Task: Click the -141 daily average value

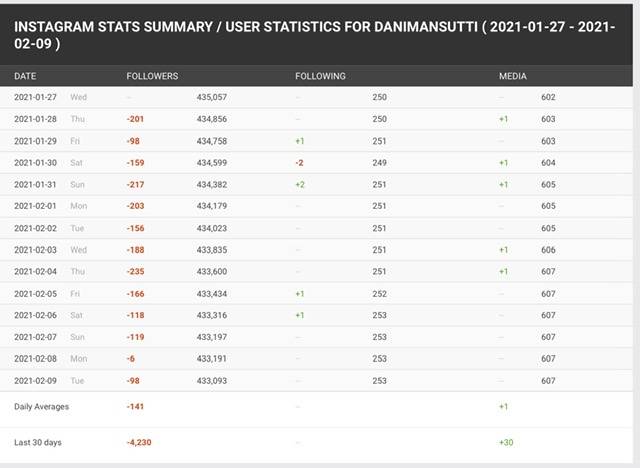Action: click(x=135, y=406)
